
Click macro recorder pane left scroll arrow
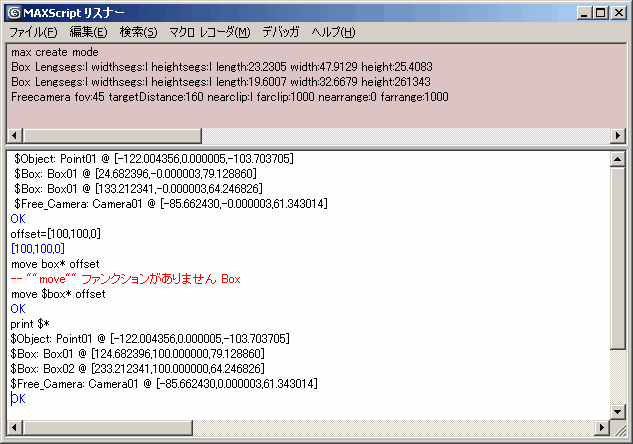coord(15,136)
